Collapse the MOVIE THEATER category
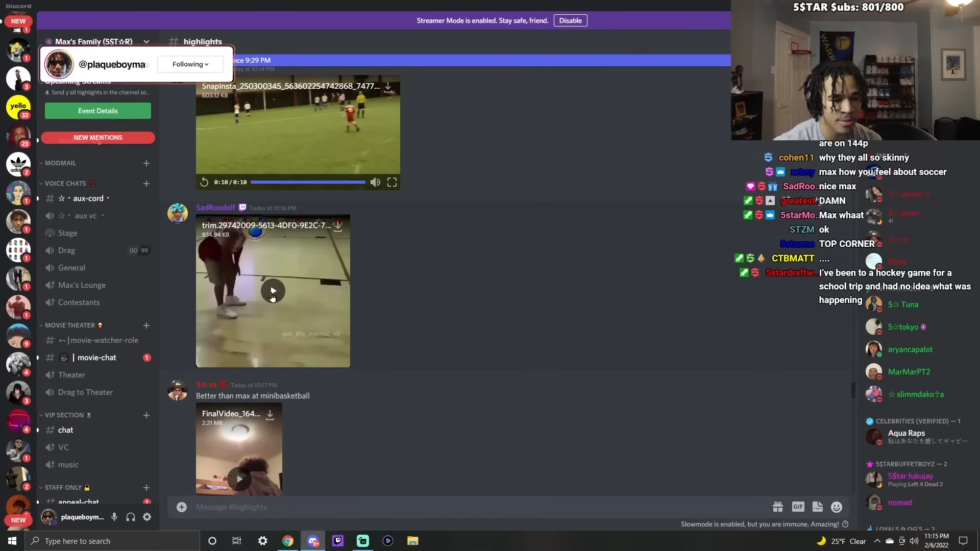Screen dimensions: 980x551 pos(71,325)
